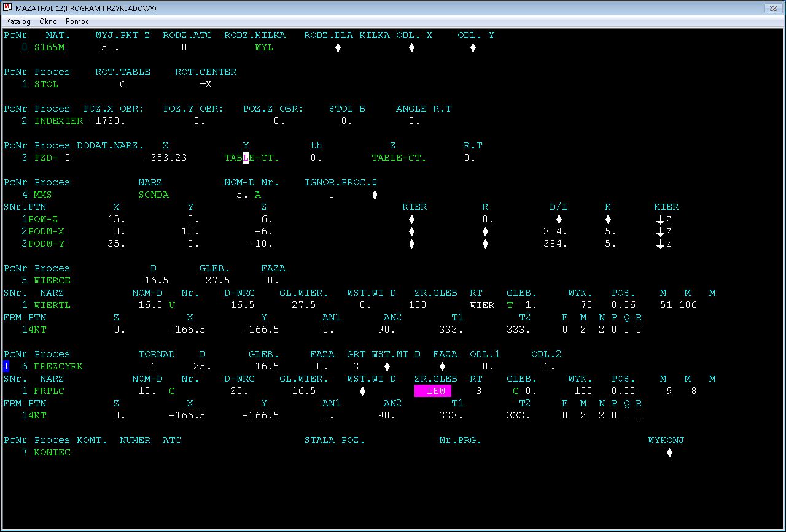
Task: Click the 106 M-code value
Action: pyautogui.click(x=688, y=305)
